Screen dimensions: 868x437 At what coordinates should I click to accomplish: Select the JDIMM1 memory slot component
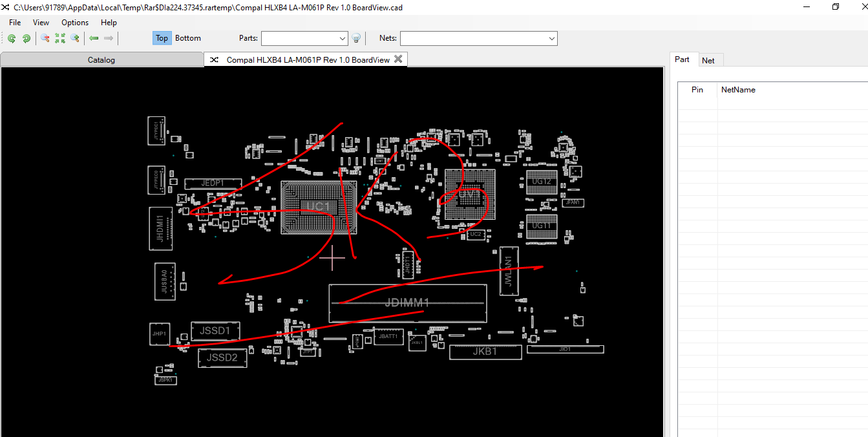point(407,303)
